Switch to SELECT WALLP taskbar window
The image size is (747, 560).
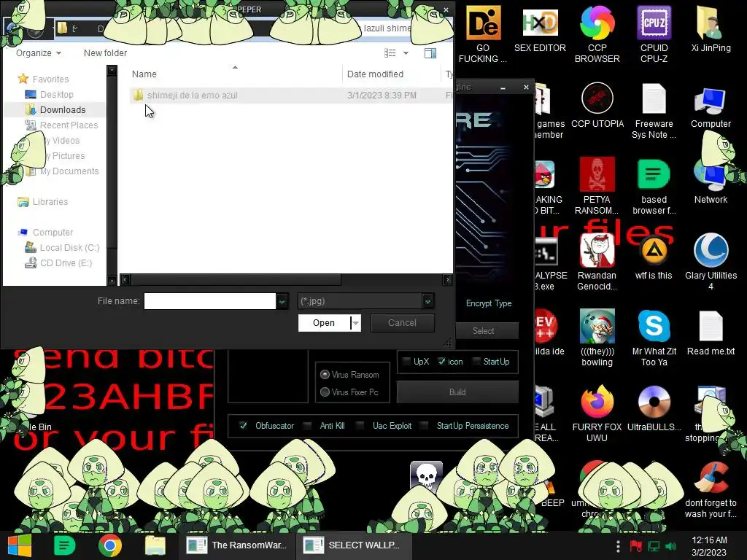(x=352, y=545)
